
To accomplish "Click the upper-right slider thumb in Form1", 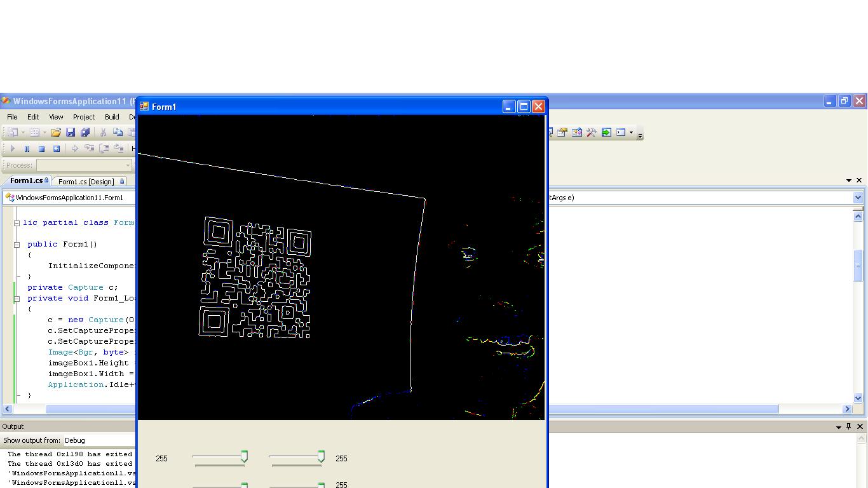I will (x=321, y=457).
